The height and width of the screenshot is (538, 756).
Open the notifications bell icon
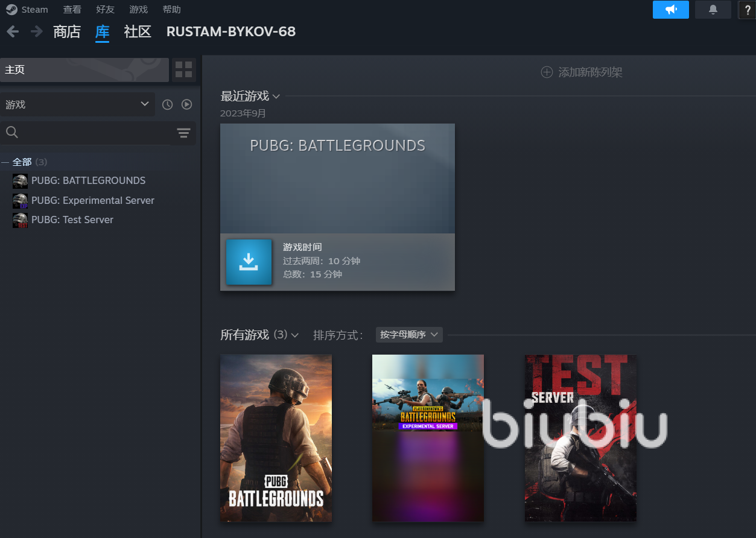pyautogui.click(x=713, y=10)
